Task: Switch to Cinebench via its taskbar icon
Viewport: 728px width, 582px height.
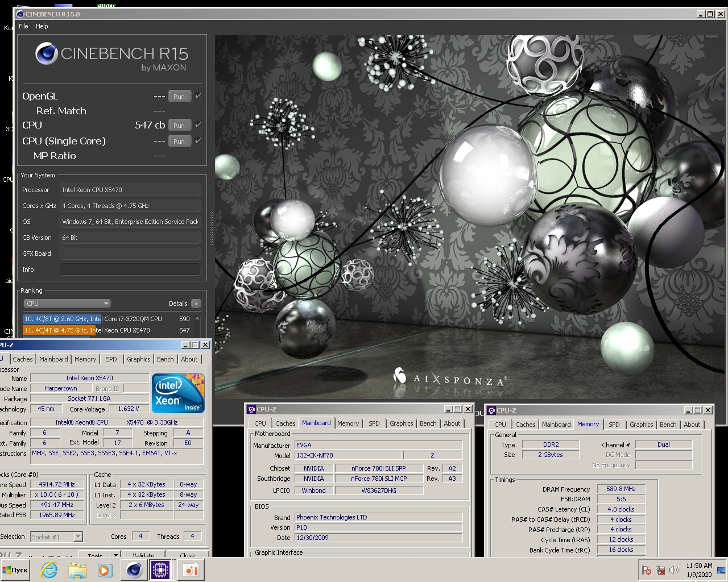Action: coord(134,570)
